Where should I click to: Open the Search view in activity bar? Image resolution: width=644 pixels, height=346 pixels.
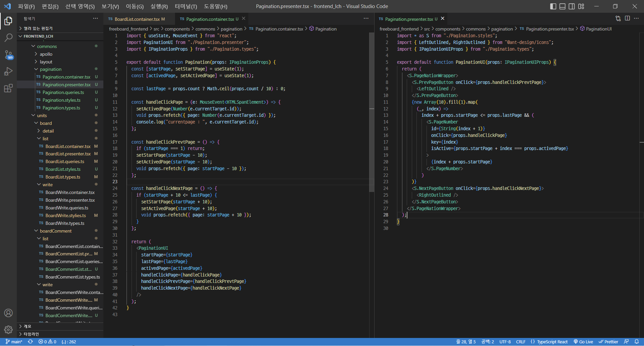coord(8,38)
